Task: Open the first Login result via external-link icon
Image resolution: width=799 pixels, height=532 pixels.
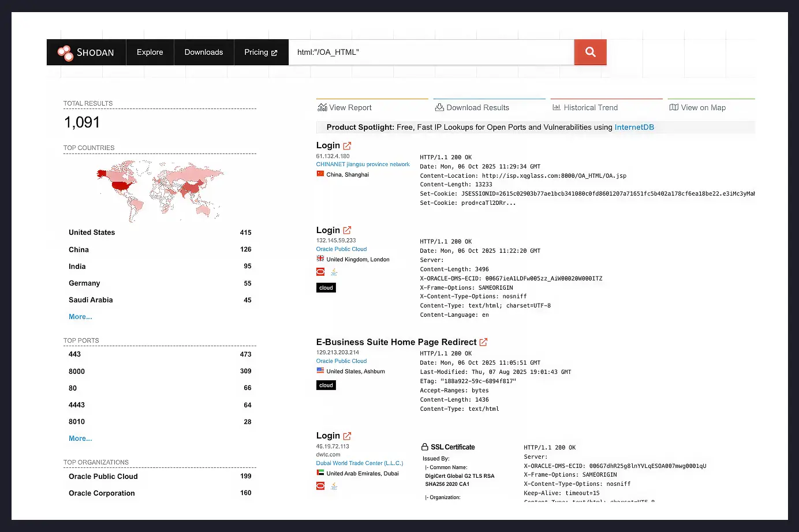Action: pos(347,145)
